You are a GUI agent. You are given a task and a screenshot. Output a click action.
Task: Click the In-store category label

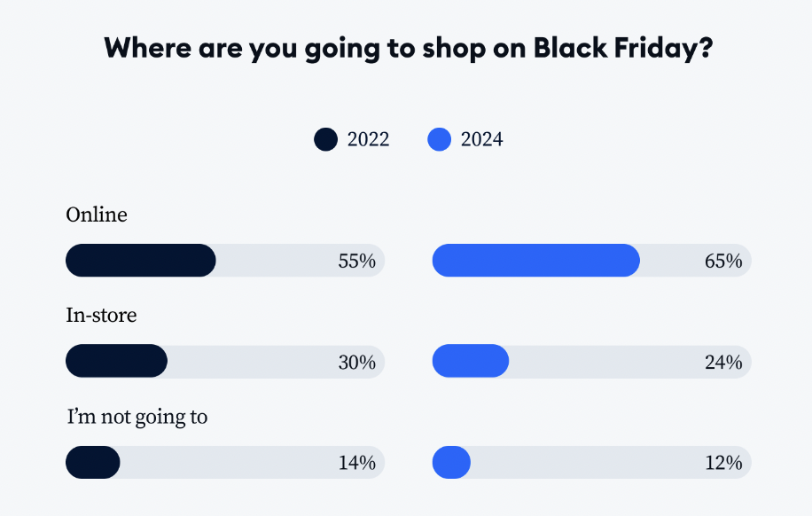[101, 315]
